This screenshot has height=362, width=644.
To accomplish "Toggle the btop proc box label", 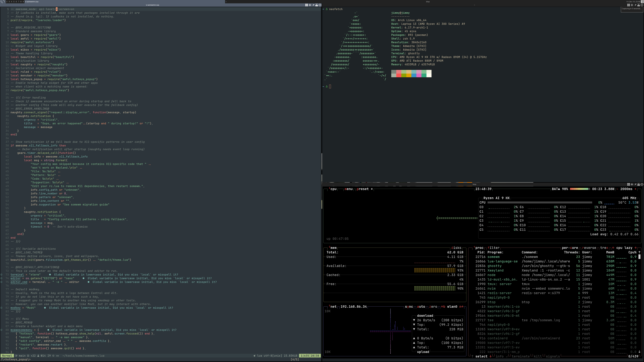I will 478,248.
